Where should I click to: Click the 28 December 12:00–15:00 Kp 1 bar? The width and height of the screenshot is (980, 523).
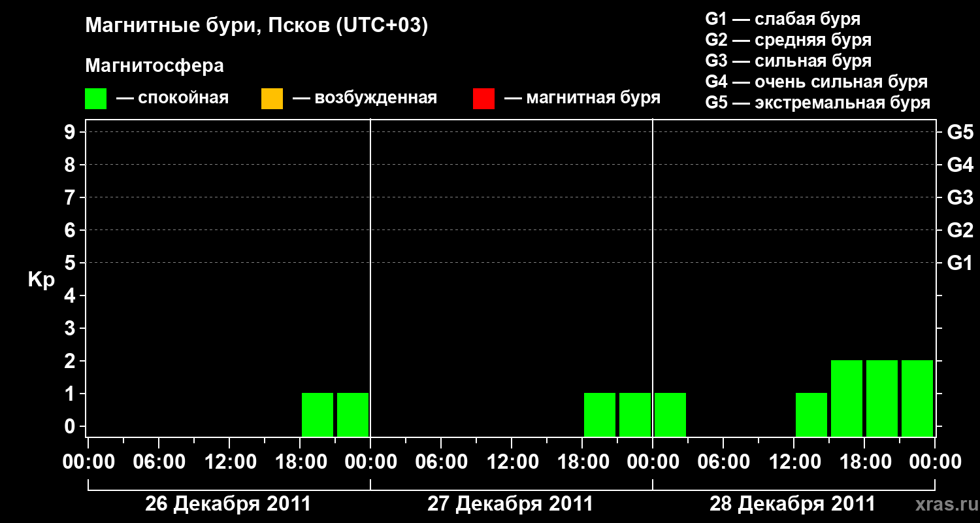811,414
